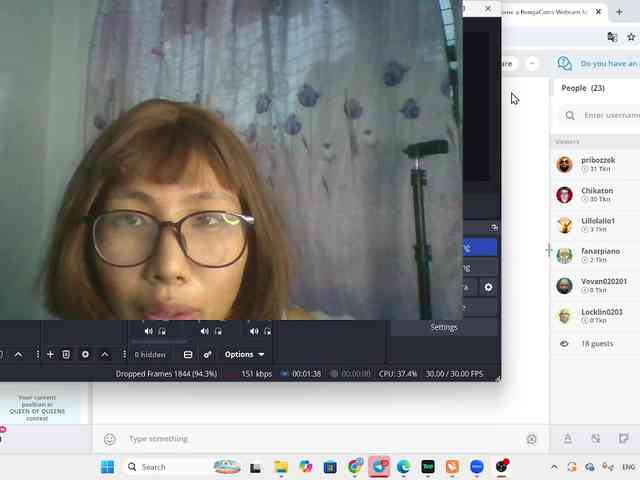Select viewer Chikaton in the people list
640x480 pixels.
pyautogui.click(x=596, y=195)
